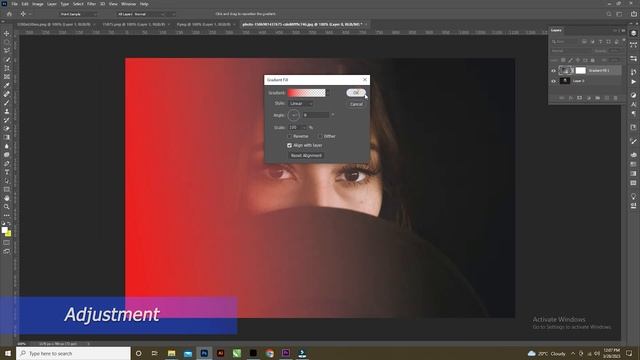Image resolution: width=640 pixels, height=360 pixels.
Task: Select the Gradient Fill 1 layer mask thumbnail
Action: pos(580,71)
